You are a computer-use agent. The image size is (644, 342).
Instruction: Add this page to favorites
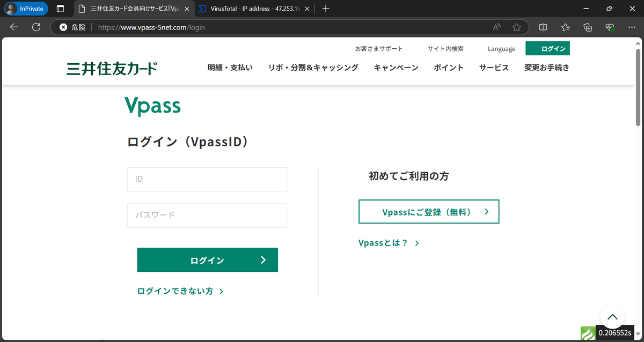[516, 27]
